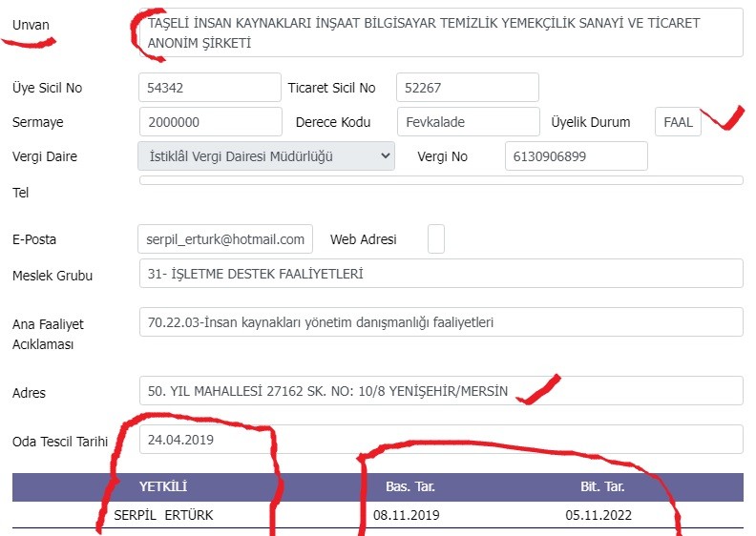756x536 pixels.
Task: Focus the Üye Sicil No field
Action: (210, 88)
